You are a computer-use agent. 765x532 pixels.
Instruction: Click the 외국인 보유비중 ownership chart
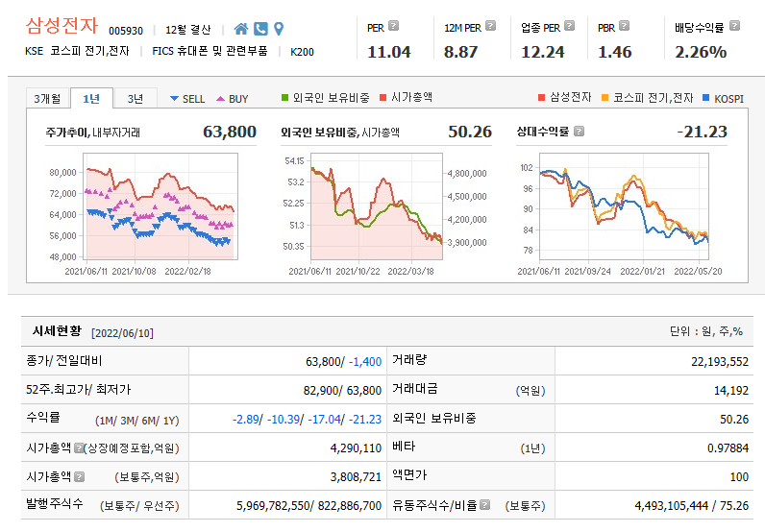coord(377,206)
